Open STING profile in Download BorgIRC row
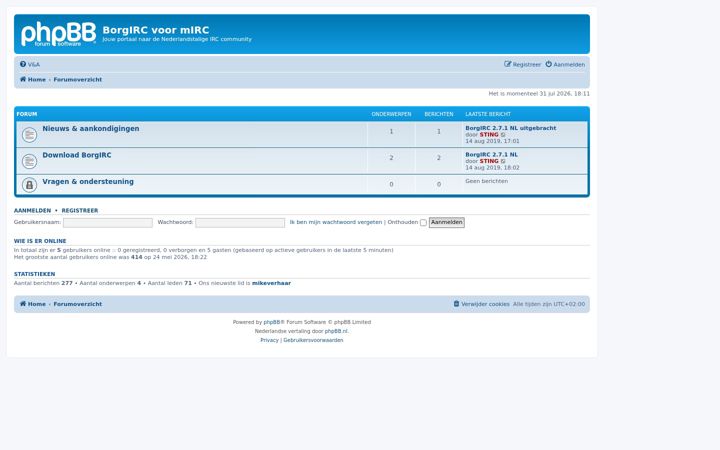The image size is (720, 450). click(x=489, y=161)
